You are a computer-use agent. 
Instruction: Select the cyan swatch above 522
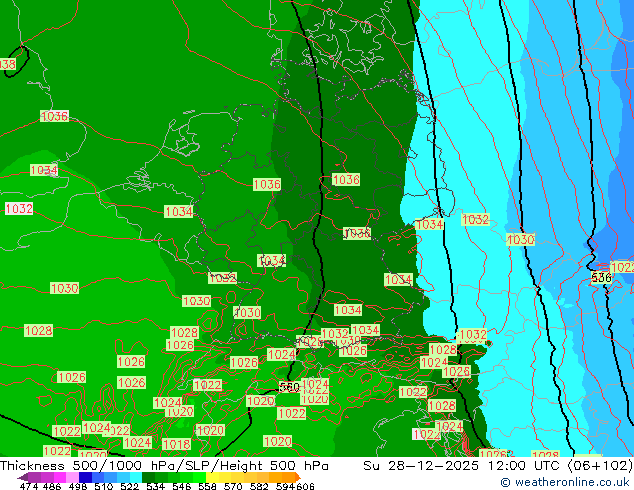[x=136, y=477]
